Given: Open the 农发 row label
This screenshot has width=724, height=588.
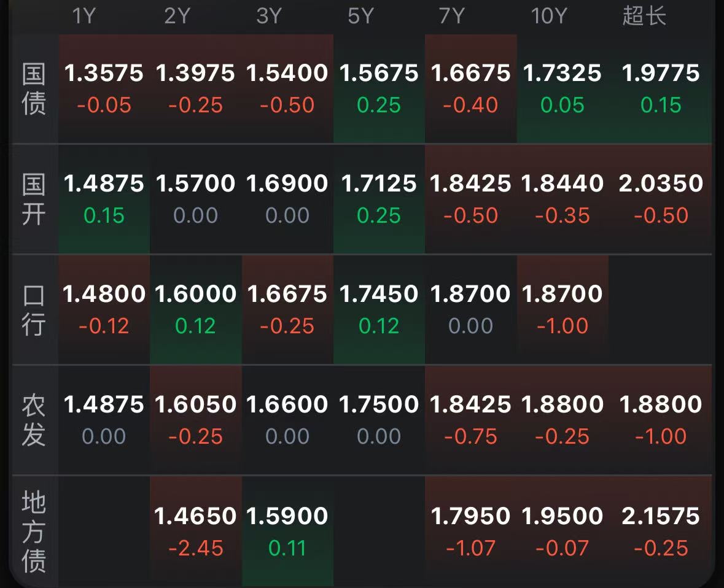Looking at the screenshot, I should [34, 420].
